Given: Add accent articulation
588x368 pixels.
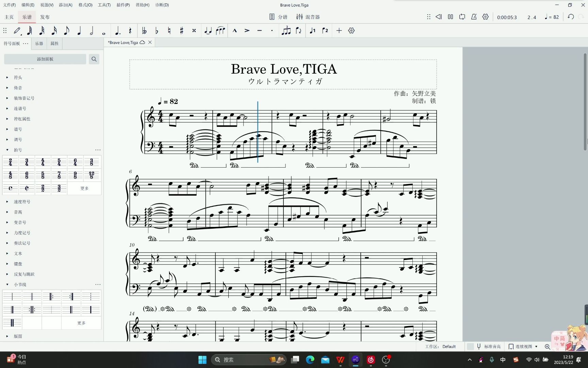Looking at the screenshot, I should [x=247, y=31].
